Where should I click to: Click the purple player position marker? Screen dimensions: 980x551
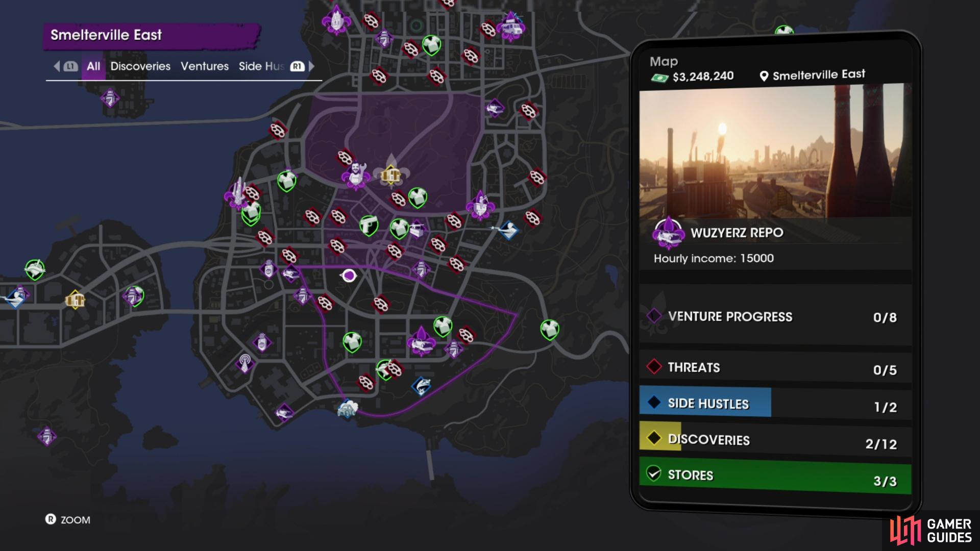[x=349, y=276]
